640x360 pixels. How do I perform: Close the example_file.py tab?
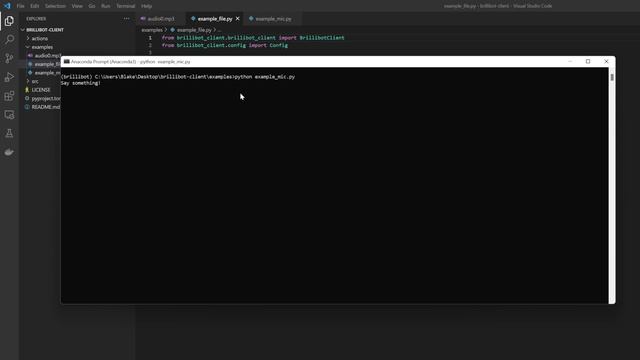point(238,19)
